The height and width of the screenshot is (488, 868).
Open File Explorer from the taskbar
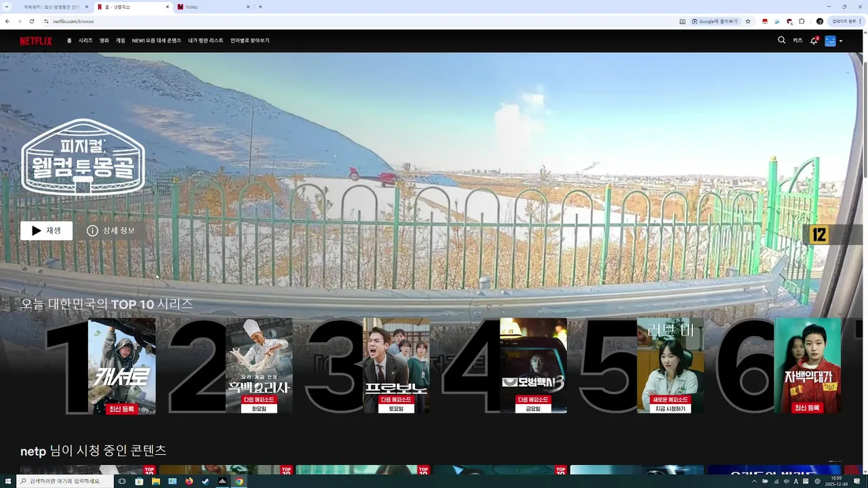[x=155, y=481]
